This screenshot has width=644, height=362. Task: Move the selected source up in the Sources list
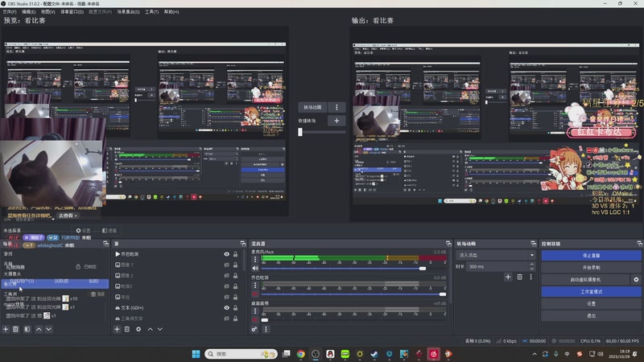[x=150, y=329]
